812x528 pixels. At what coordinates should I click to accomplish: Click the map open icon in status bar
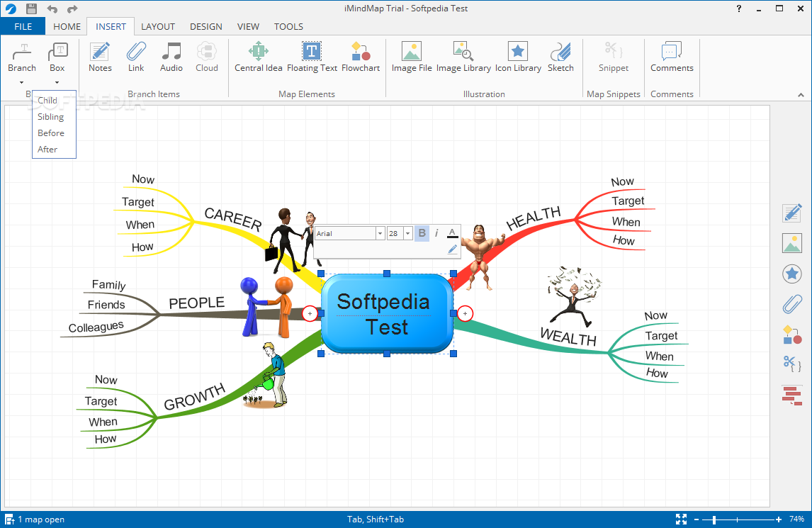[x=9, y=519]
